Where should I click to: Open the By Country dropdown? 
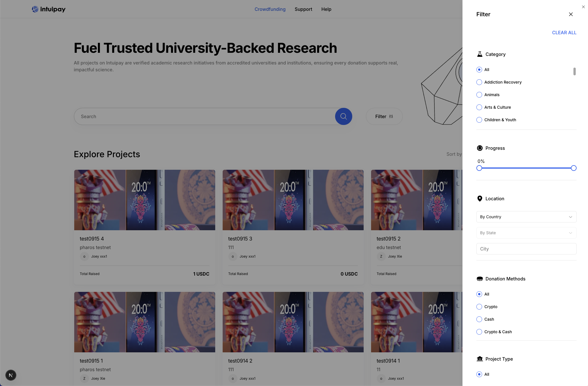coord(526,217)
